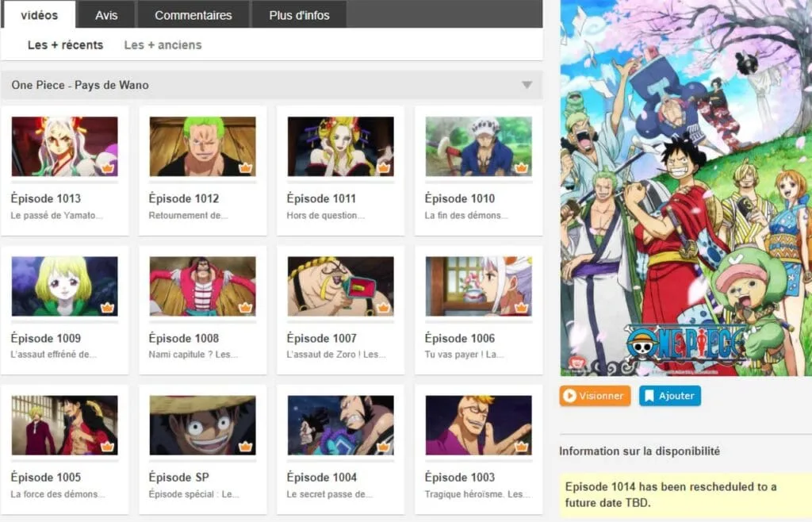The height and width of the screenshot is (522, 812).
Task: Open the Épisode 1011 thumbnail
Action: 341,147
